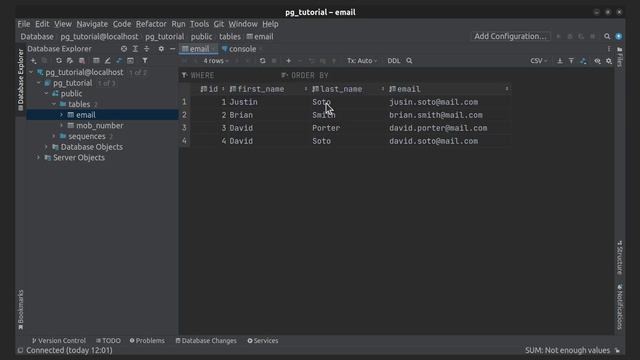This screenshot has height=360, width=640.
Task: Expand the mob_number table node arrow
Action: click(x=62, y=125)
